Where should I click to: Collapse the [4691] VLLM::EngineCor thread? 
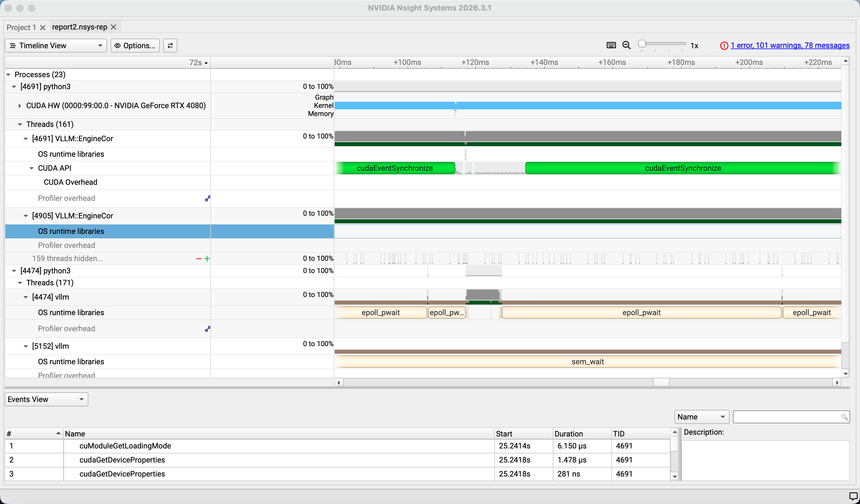point(26,139)
